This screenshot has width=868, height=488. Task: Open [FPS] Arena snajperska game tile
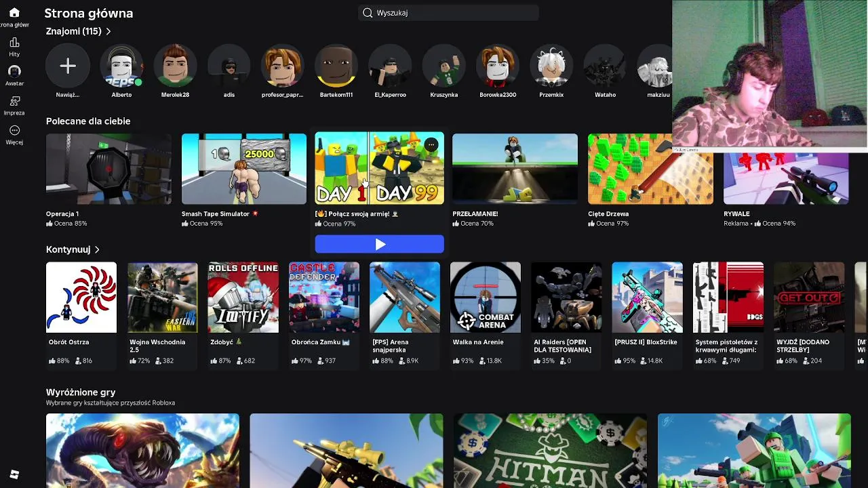tap(405, 298)
